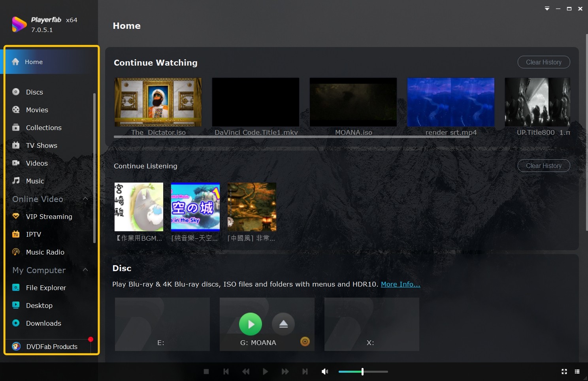The image size is (588, 381).
Task: Collapse the Online Video section
Action: [x=85, y=199]
